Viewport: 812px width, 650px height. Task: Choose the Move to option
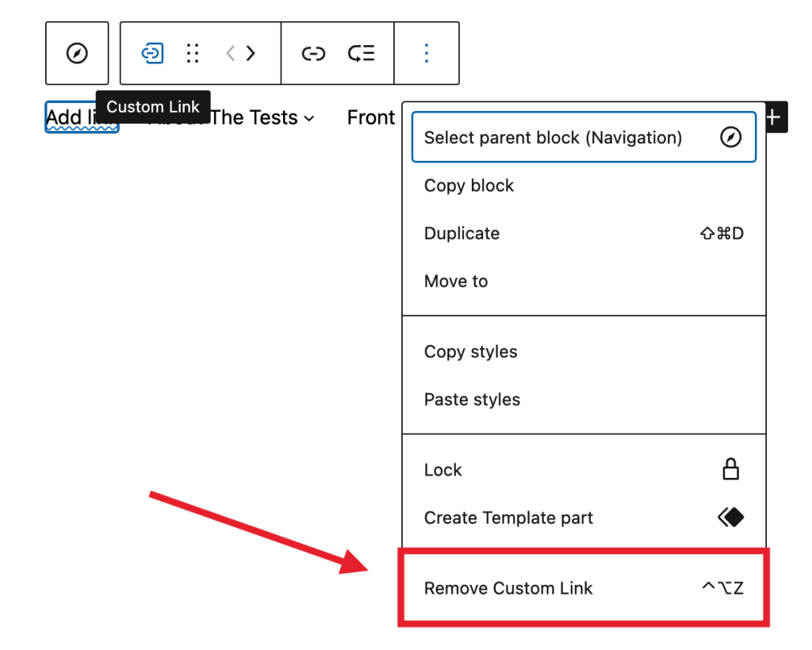(456, 281)
